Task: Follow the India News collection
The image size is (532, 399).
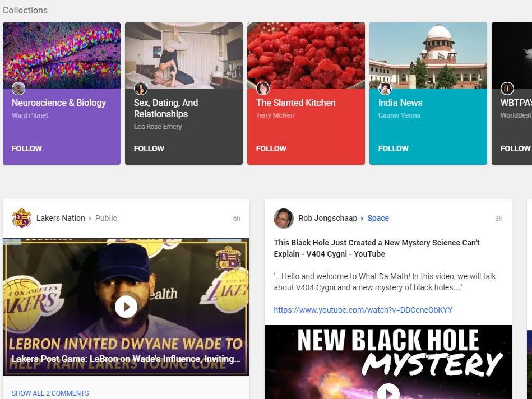Action: point(393,149)
